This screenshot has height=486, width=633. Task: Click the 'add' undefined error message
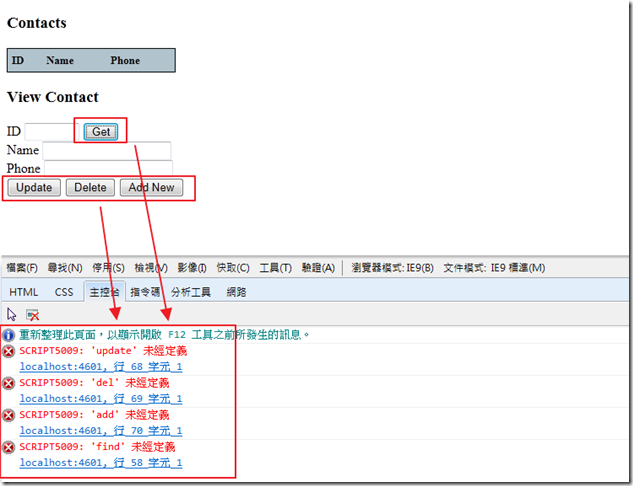click(x=94, y=415)
